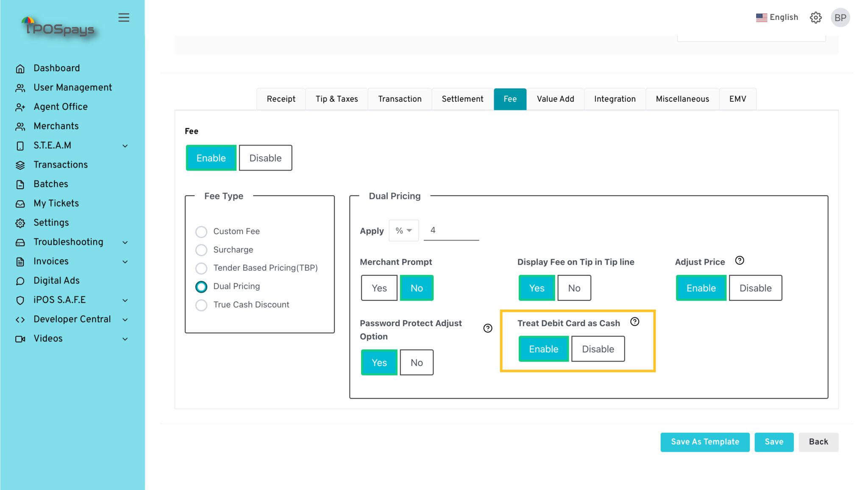Click the Dashboard sidebar icon
Screen dimensions: 868x490
20,68
